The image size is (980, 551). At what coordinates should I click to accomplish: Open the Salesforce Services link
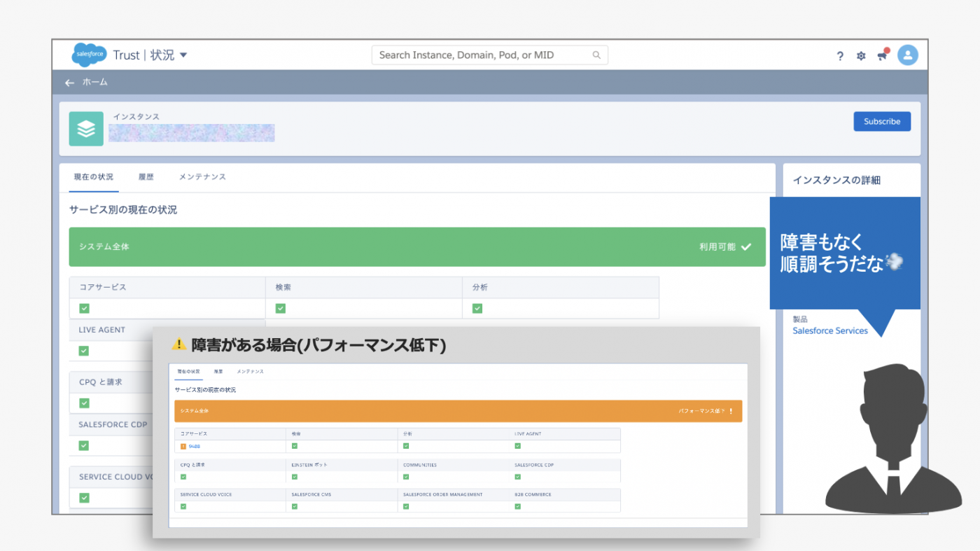tap(830, 330)
